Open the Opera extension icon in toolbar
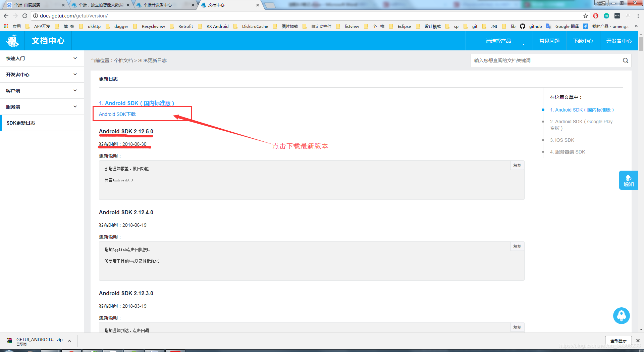Image resolution: width=644 pixels, height=352 pixels. [x=596, y=16]
